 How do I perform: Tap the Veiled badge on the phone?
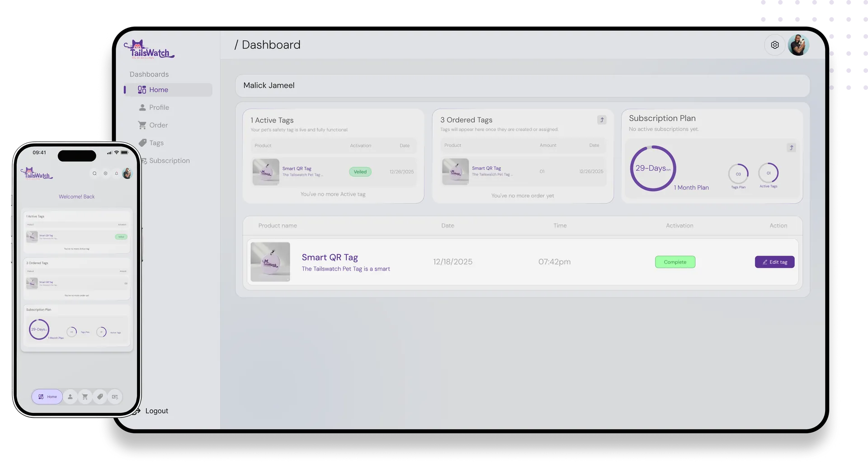(x=121, y=237)
